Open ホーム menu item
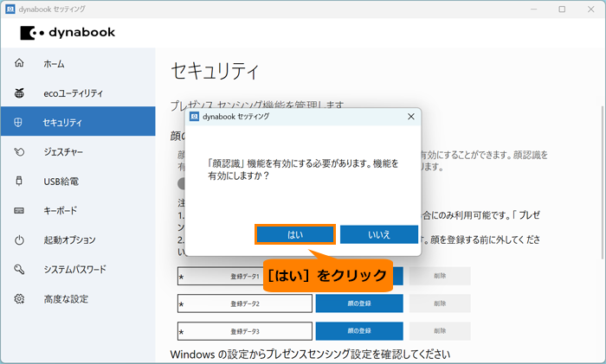Screen dimensions: 606x364 pos(78,63)
